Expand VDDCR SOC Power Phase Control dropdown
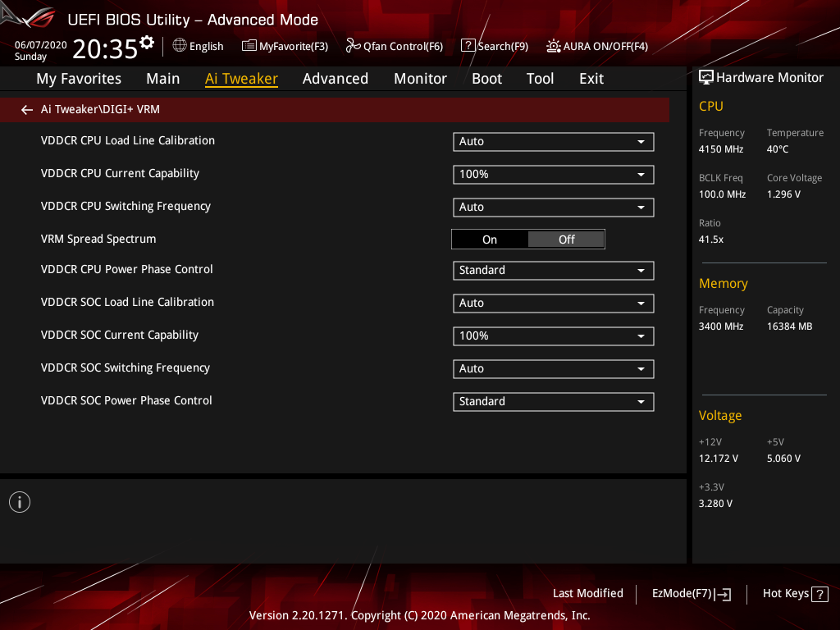Screen dimensions: 840x630 [554, 402]
